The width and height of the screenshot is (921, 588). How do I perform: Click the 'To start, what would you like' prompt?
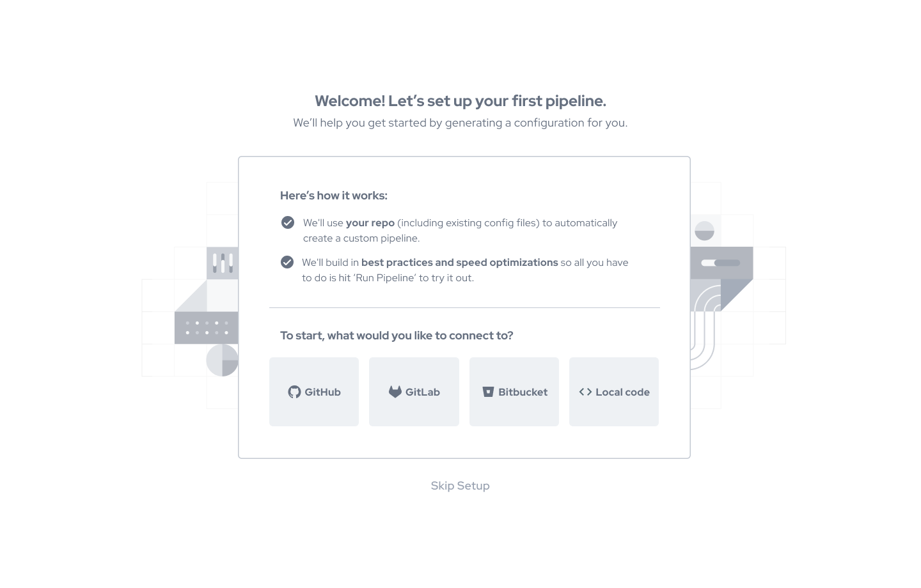pyautogui.click(x=397, y=336)
